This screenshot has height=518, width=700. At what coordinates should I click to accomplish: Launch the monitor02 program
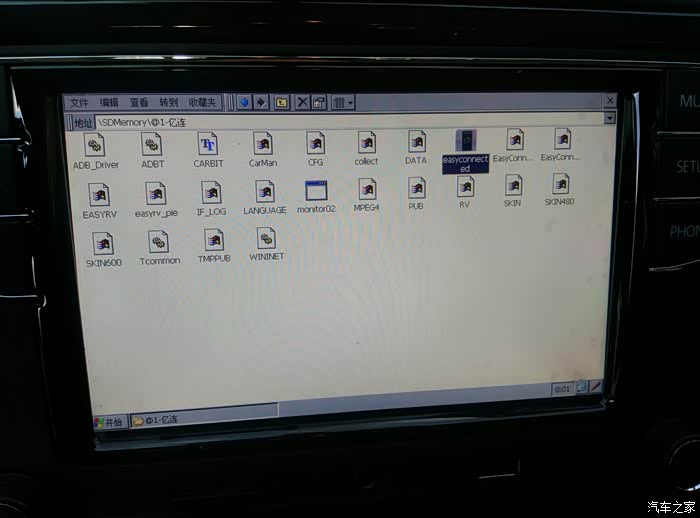tap(316, 196)
